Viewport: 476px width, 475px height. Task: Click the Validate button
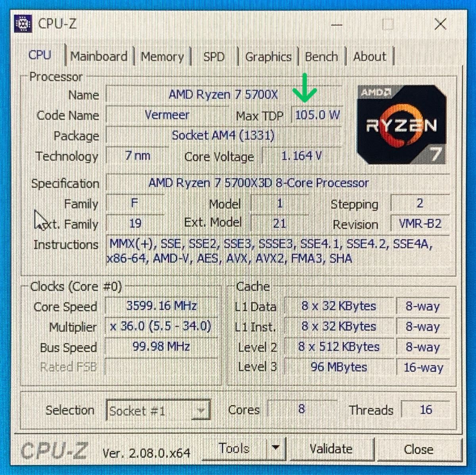click(x=331, y=449)
